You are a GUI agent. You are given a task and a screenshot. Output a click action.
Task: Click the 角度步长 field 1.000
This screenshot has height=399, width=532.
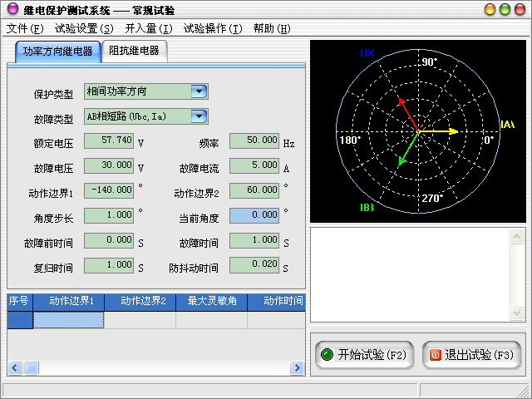(109, 215)
